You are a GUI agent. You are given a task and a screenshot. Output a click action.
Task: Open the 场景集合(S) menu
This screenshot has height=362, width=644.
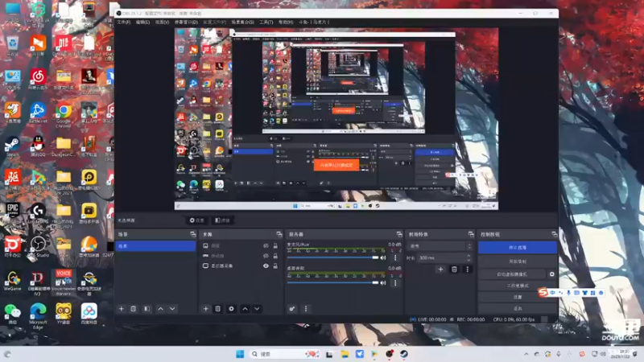click(242, 23)
